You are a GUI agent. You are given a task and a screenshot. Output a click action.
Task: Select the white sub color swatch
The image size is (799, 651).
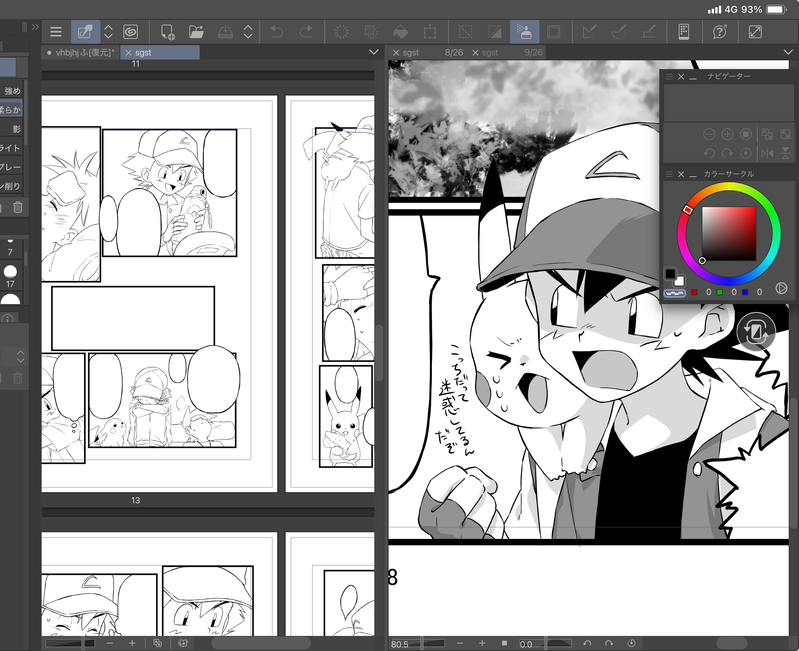coord(680,281)
